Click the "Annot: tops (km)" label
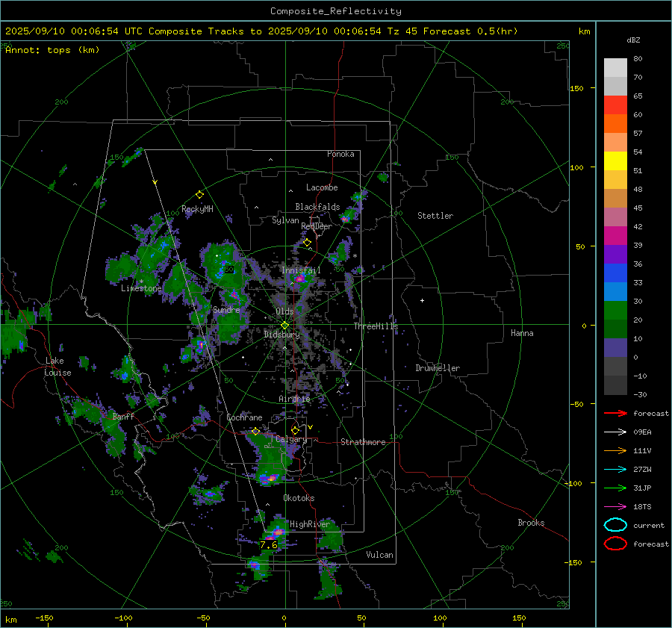The width and height of the screenshot is (672, 628). click(53, 50)
